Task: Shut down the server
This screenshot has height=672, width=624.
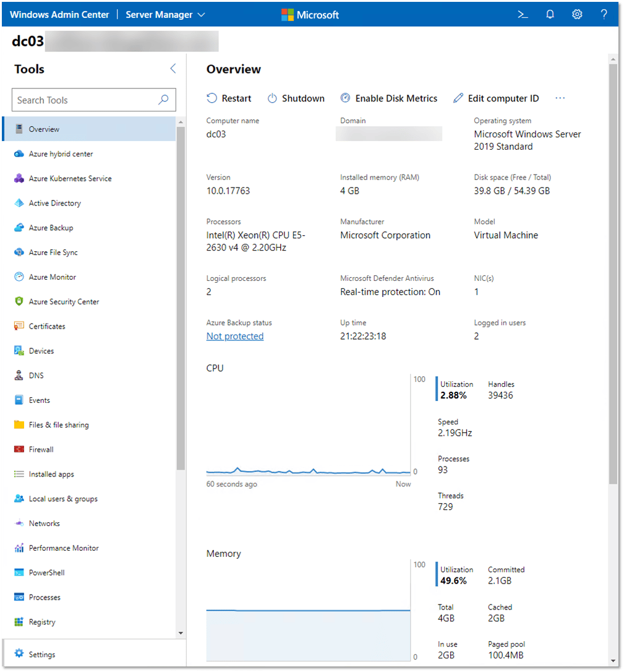Action: point(296,98)
